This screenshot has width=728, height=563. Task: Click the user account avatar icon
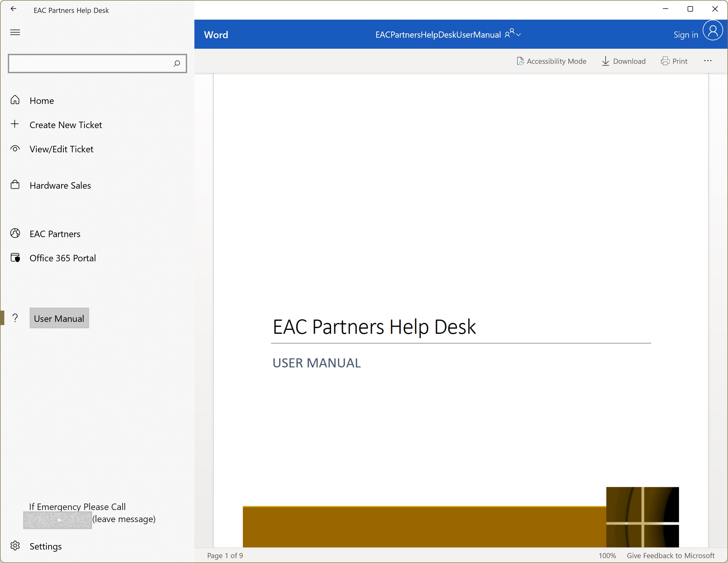[x=712, y=31]
